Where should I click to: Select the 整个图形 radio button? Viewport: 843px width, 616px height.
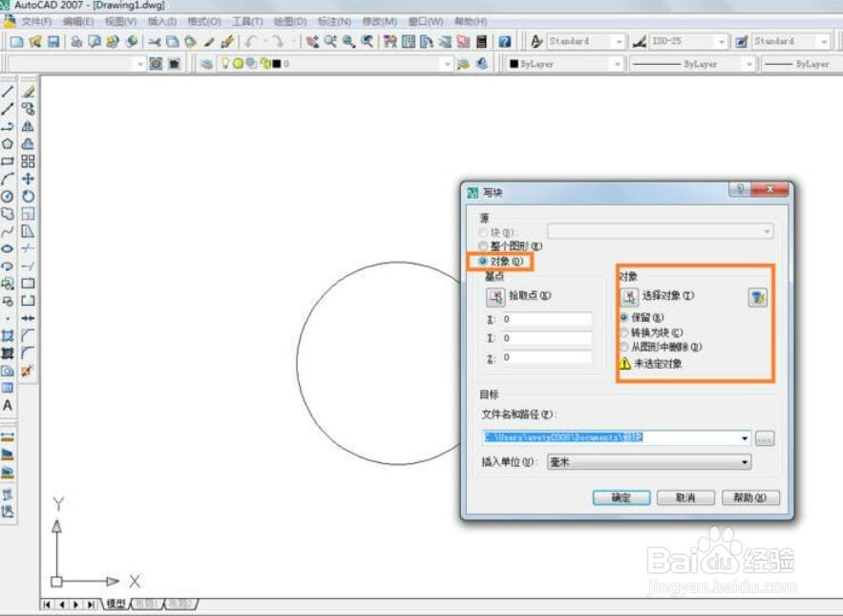481,246
